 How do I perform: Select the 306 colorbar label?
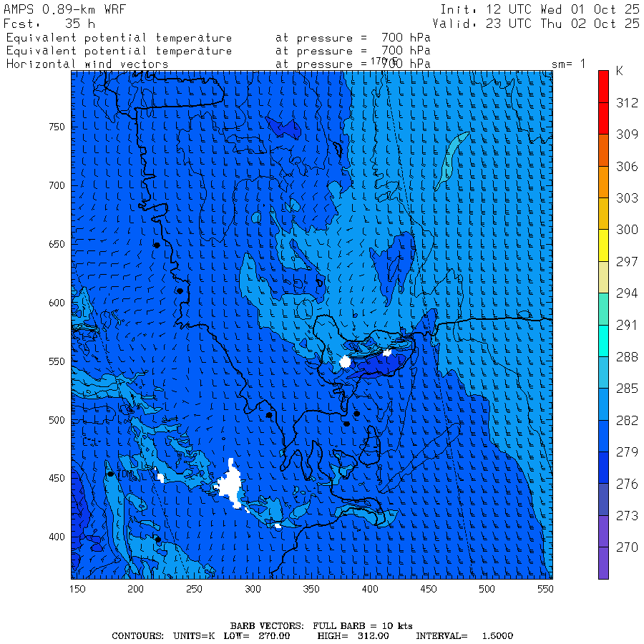click(x=627, y=166)
